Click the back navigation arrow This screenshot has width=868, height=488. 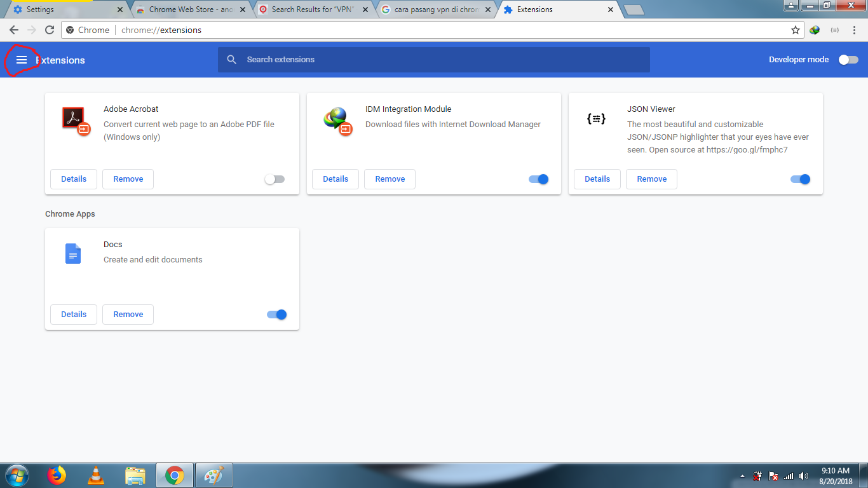[x=14, y=30]
